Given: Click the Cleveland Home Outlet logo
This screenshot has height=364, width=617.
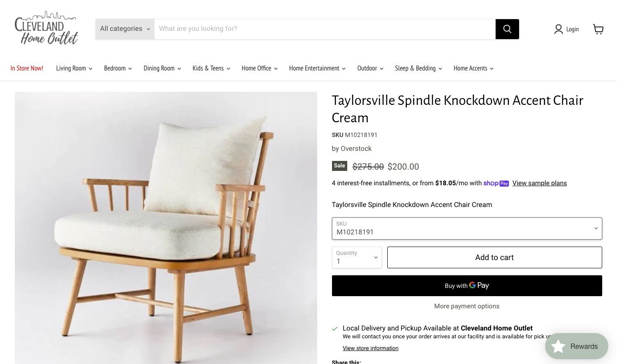Looking at the screenshot, I should tap(47, 28).
